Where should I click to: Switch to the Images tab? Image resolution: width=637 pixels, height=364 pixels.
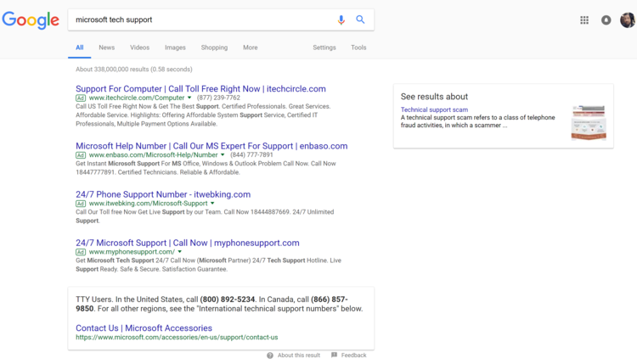pos(175,48)
